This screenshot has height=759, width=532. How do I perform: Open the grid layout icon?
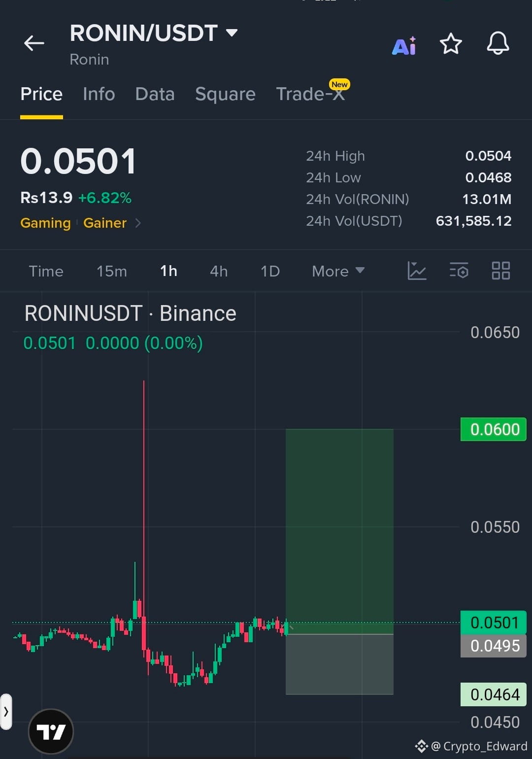click(501, 271)
